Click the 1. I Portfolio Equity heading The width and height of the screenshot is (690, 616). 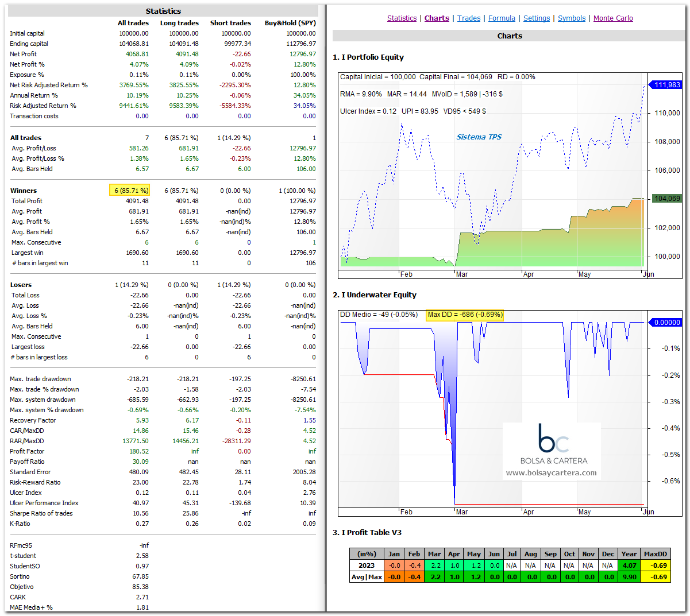point(368,57)
